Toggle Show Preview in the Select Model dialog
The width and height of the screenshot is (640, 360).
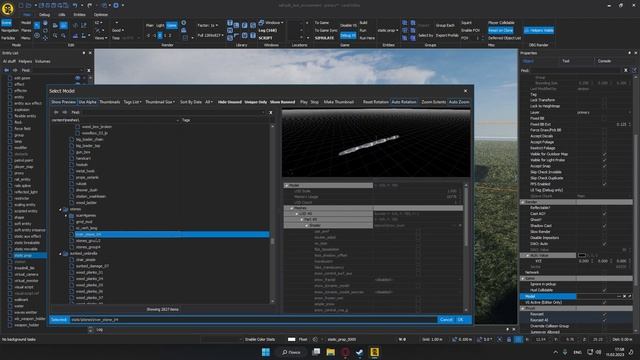[63, 102]
